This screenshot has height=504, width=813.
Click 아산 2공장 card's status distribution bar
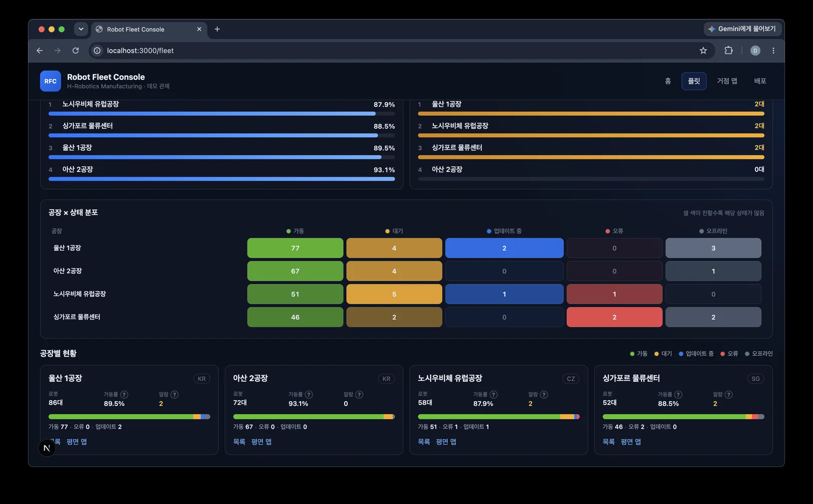tap(314, 417)
